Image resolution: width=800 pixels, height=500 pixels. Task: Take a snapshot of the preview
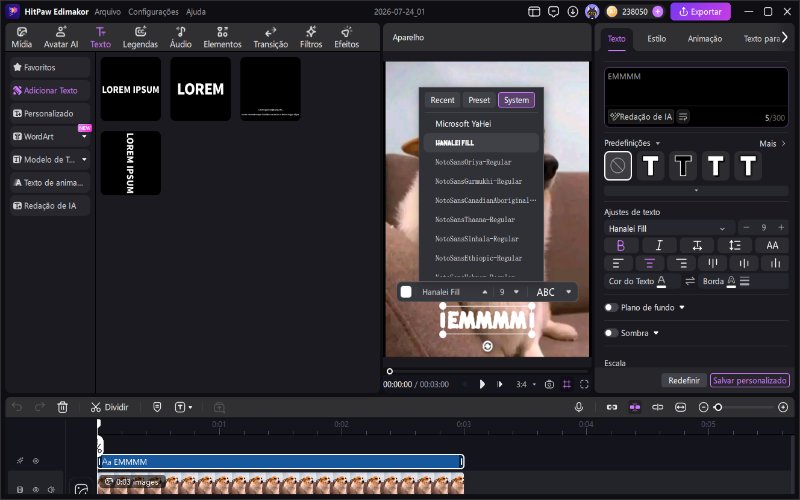(x=549, y=384)
